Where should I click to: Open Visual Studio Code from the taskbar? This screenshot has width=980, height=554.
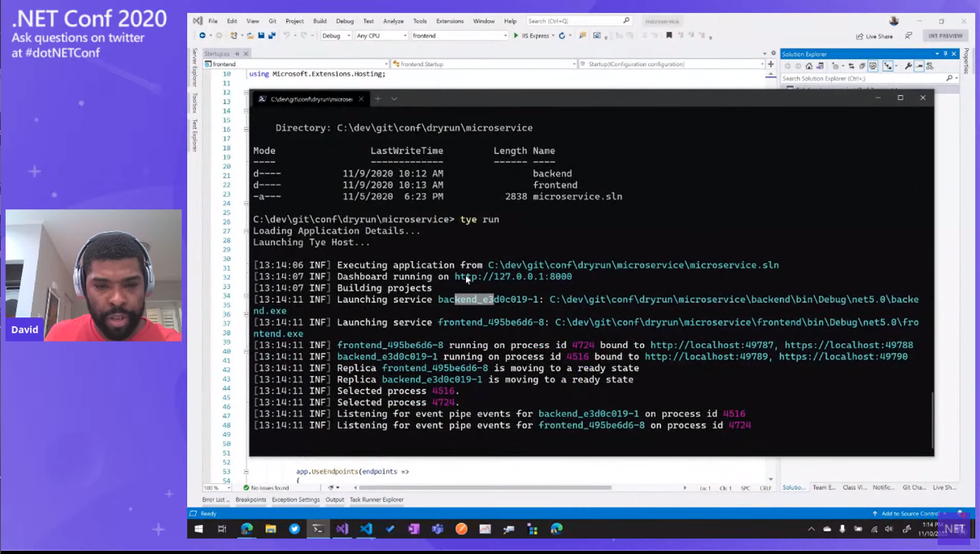(366, 529)
